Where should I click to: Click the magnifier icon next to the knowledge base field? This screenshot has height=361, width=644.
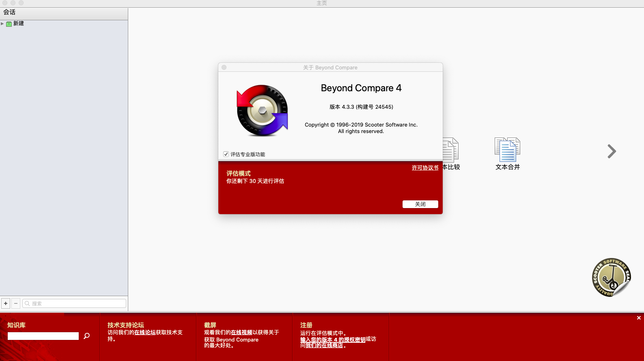(x=86, y=336)
